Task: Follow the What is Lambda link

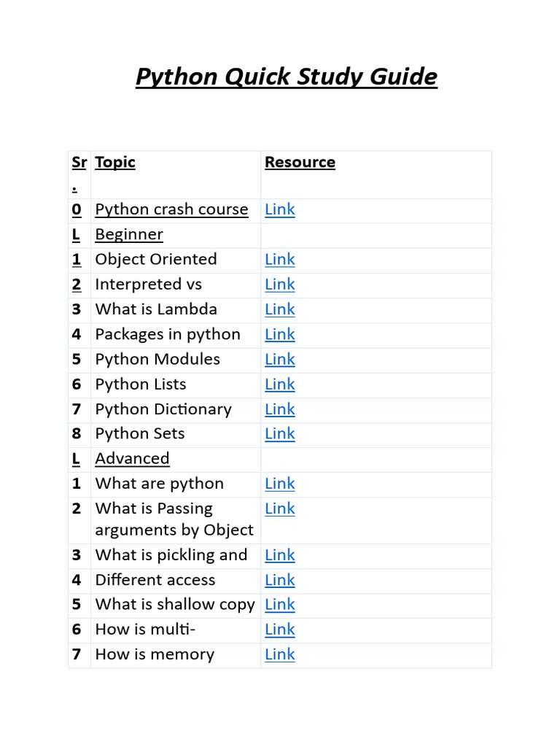Action: click(279, 309)
